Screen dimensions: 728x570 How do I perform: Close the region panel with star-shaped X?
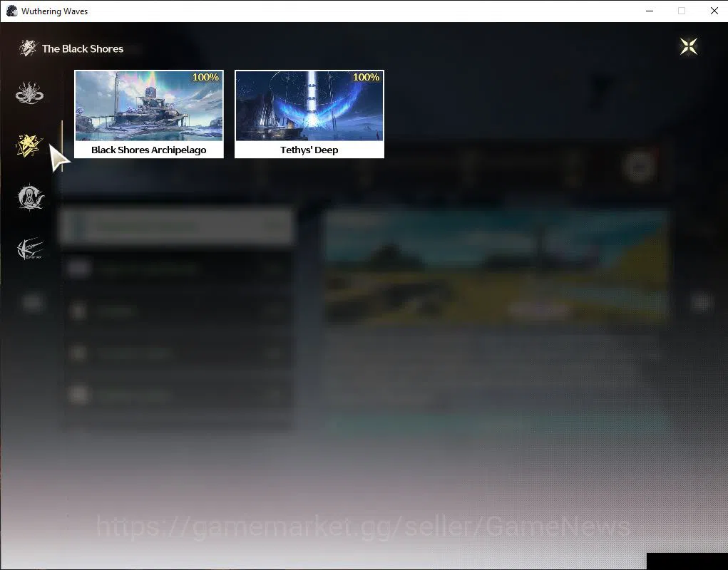tap(689, 46)
